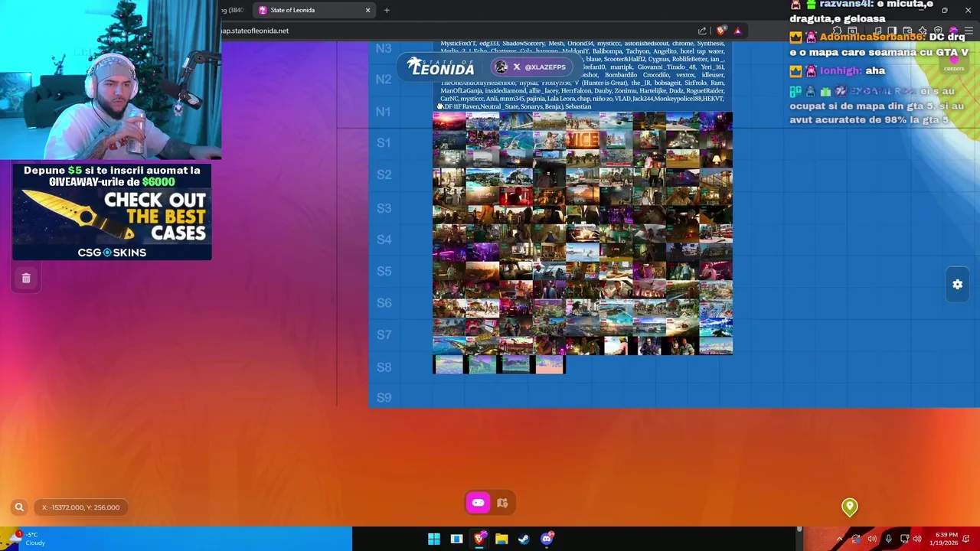Open File Explorer from the taskbar
This screenshot has width=980, height=551.
coord(501,539)
